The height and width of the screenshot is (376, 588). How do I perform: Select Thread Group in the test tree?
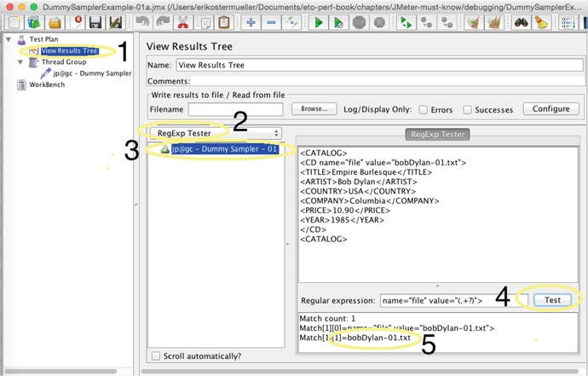(x=64, y=62)
